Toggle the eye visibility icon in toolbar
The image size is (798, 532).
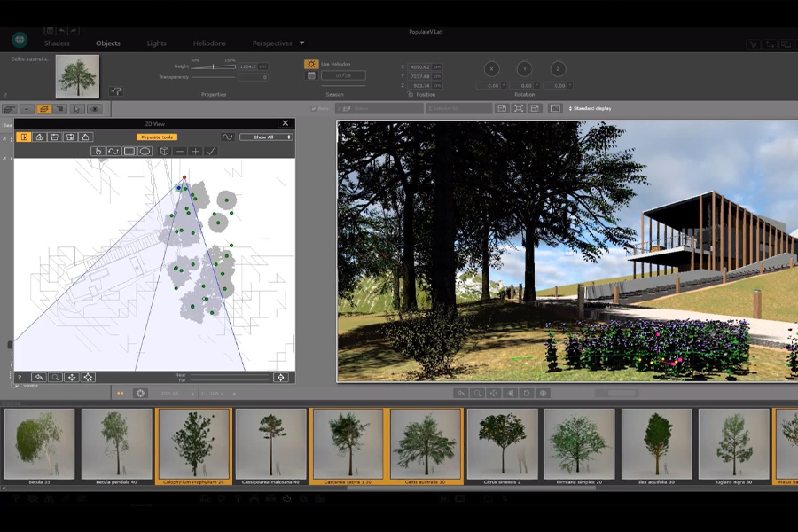coord(94,109)
